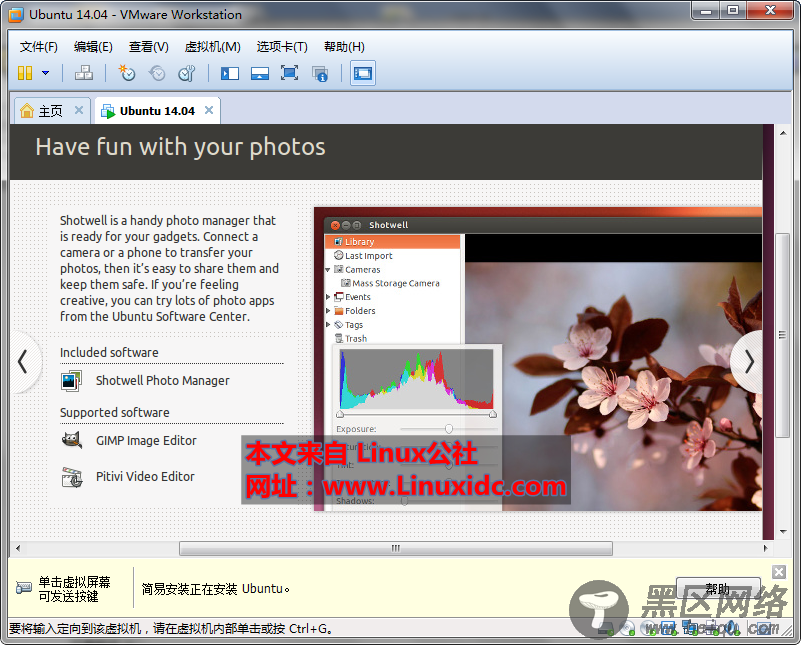The height and width of the screenshot is (645, 801).
Task: Close the Ubuntu 14.04 tab
Action: click(x=209, y=110)
